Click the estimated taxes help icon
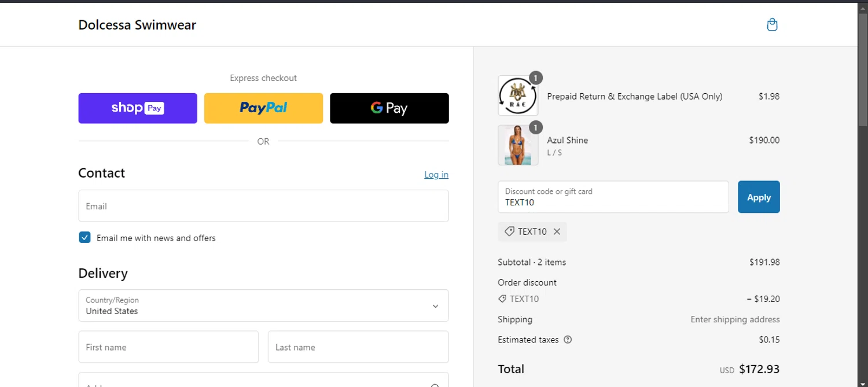Viewport: 868px width, 387px height. pyautogui.click(x=568, y=340)
